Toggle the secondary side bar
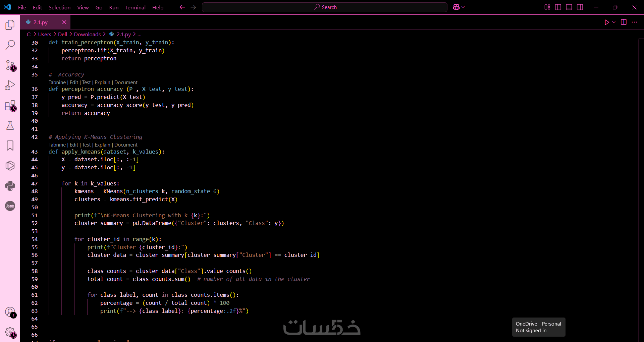Viewport: 644px width, 342px height. (x=580, y=7)
